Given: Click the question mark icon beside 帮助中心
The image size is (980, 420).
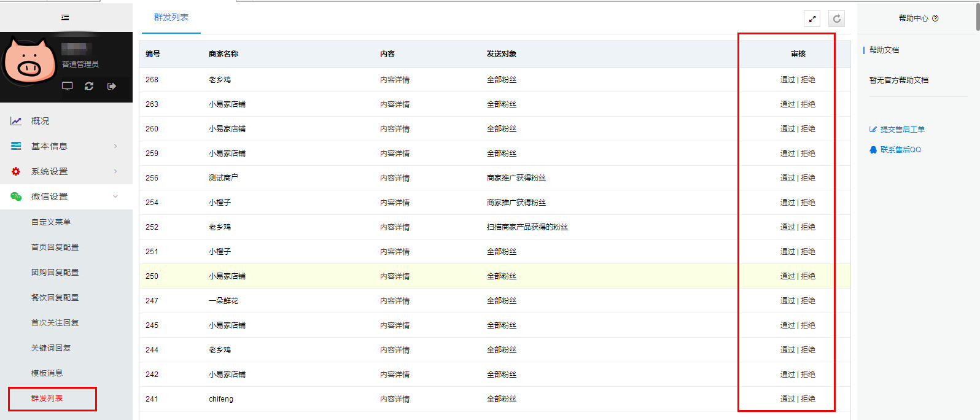Looking at the screenshot, I should (935, 18).
